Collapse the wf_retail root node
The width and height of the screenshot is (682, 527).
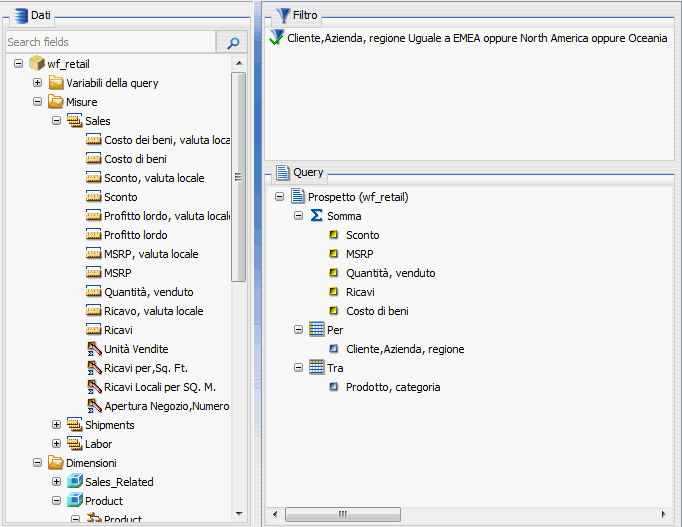tap(18, 63)
